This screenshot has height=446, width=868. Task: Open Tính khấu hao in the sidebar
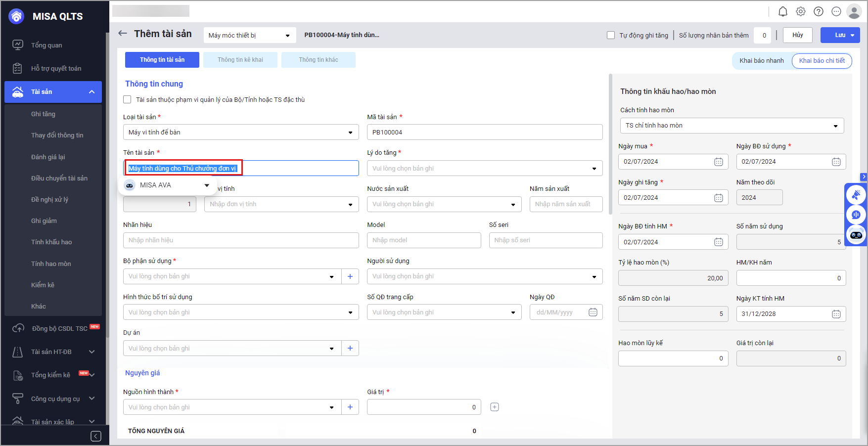click(x=51, y=242)
